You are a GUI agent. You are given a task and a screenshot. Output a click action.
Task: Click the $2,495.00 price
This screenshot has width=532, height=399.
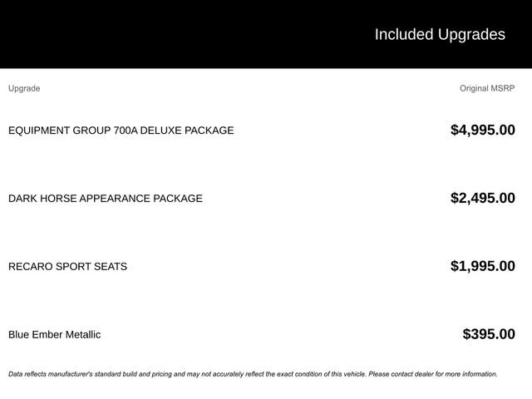(482, 198)
